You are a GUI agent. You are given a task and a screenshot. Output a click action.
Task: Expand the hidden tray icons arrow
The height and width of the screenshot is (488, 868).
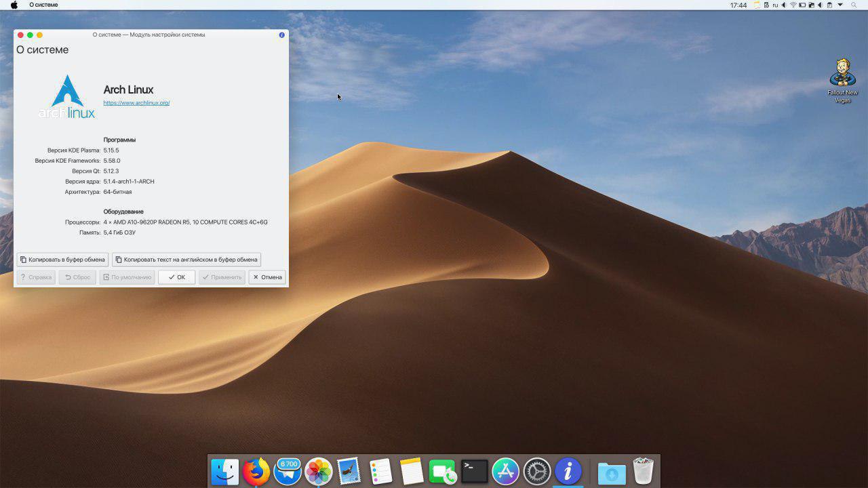pyautogui.click(x=840, y=5)
